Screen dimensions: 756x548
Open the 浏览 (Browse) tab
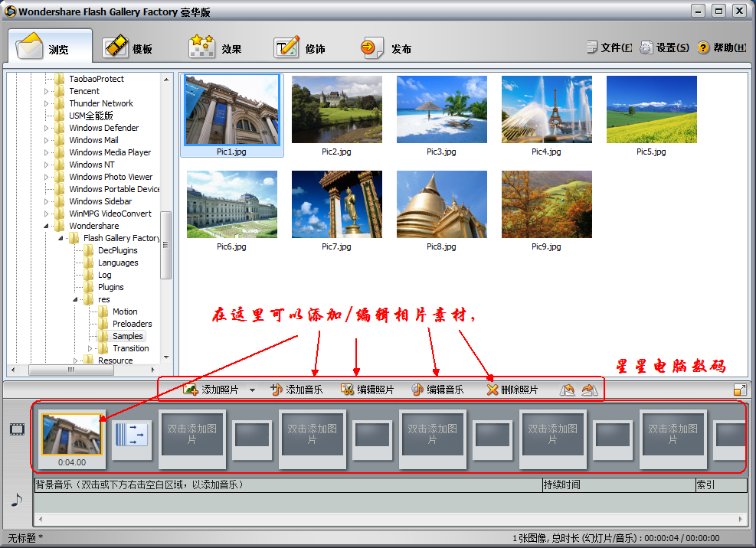[50, 47]
